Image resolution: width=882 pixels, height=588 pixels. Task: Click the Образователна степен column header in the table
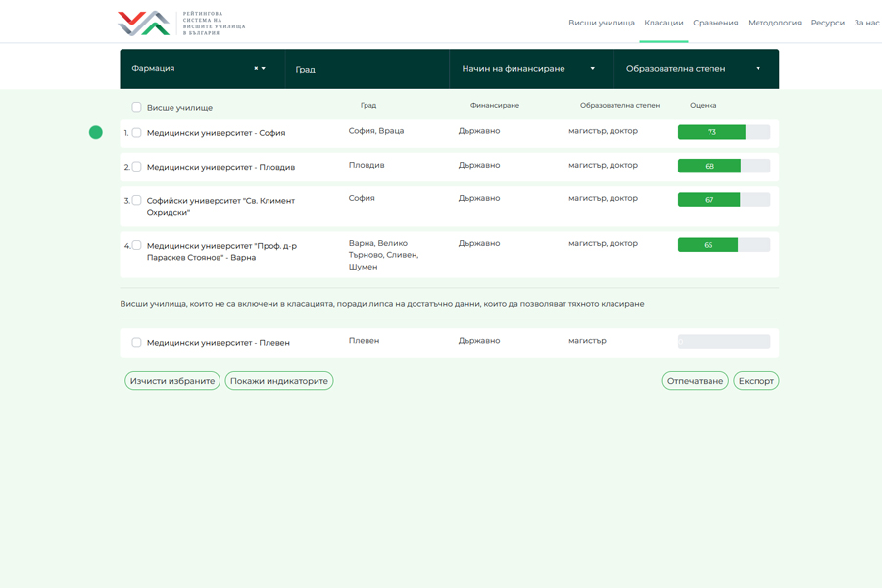pos(620,105)
